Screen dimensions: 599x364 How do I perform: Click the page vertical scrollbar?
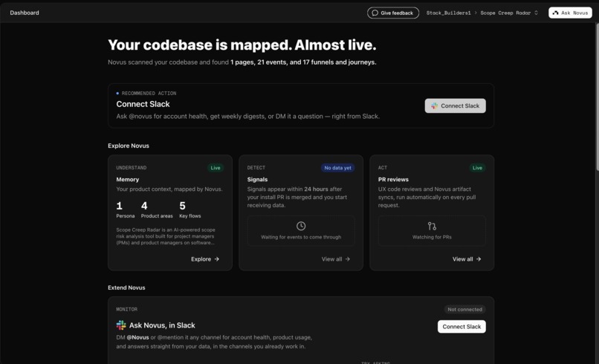(x=597, y=97)
